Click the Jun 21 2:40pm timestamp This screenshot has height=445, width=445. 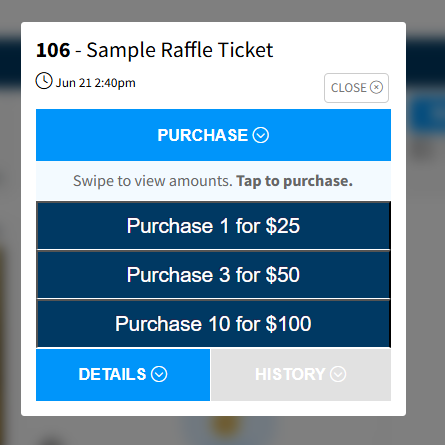click(x=95, y=83)
